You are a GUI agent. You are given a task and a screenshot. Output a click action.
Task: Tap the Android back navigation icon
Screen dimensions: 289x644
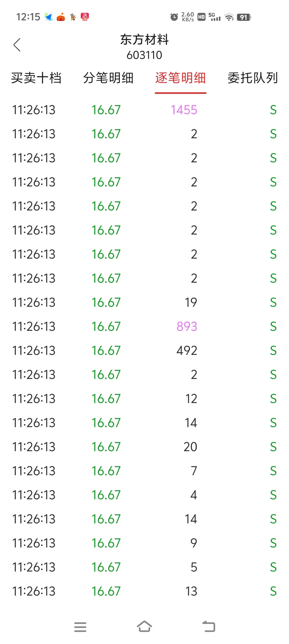(209, 626)
